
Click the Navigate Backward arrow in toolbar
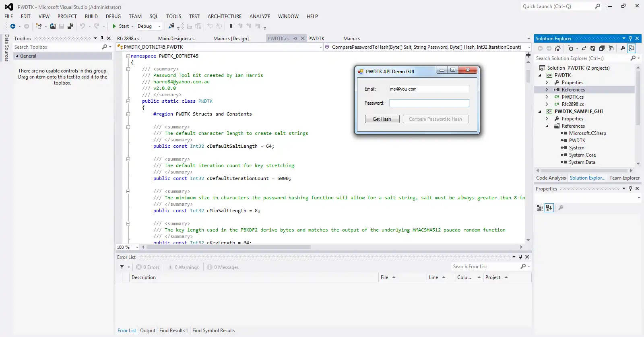point(13,26)
